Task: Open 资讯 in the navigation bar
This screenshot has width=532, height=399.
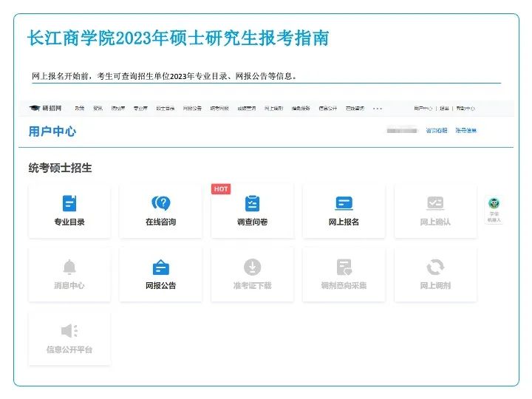Action: click(98, 108)
